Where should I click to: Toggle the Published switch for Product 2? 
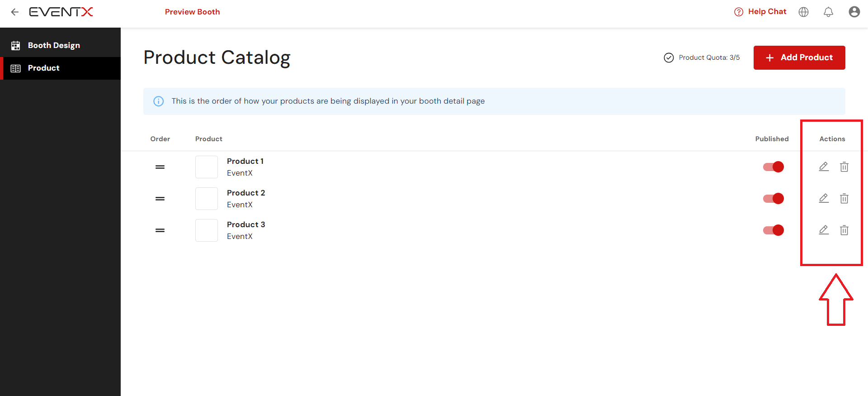click(x=774, y=199)
